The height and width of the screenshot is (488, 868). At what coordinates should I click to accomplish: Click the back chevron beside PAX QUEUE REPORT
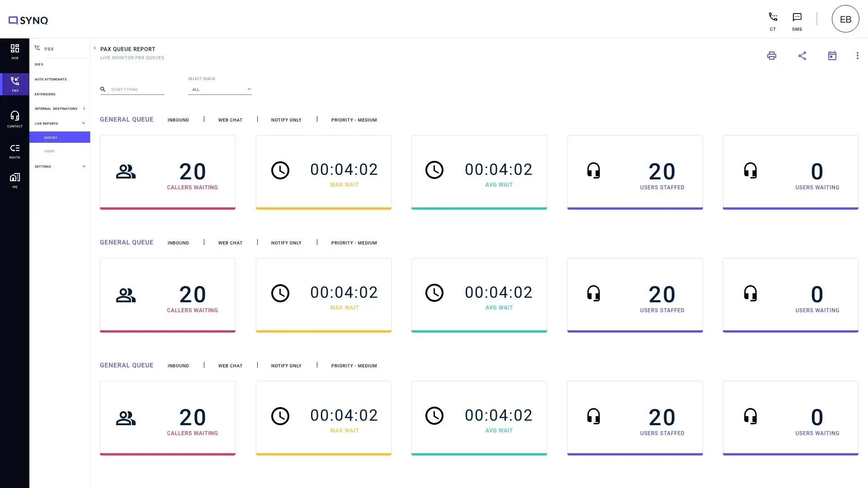[94, 48]
